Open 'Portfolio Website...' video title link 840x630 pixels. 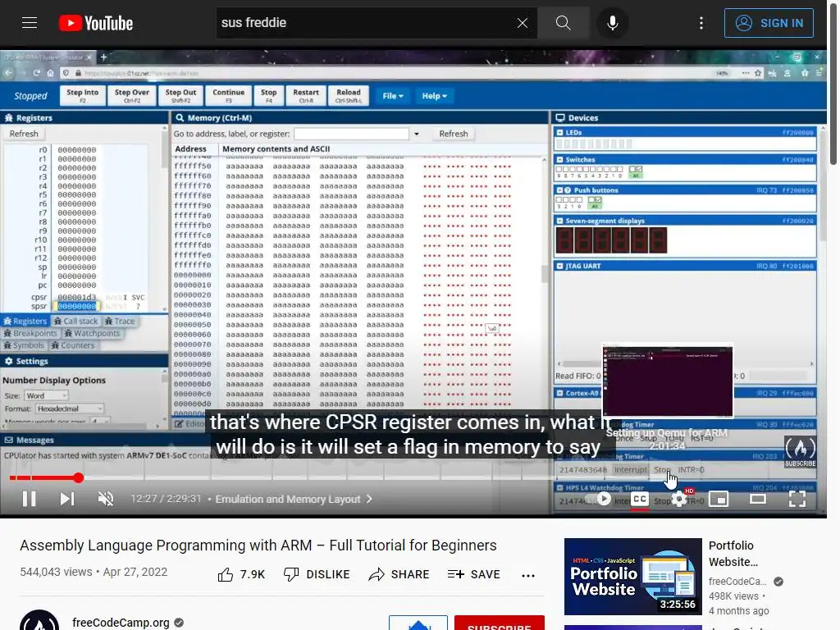[733, 554]
